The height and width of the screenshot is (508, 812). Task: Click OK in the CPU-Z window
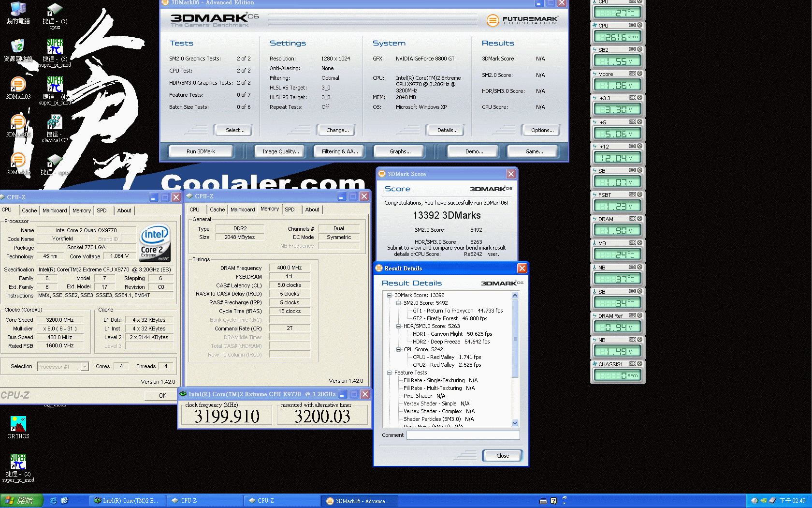click(x=162, y=396)
